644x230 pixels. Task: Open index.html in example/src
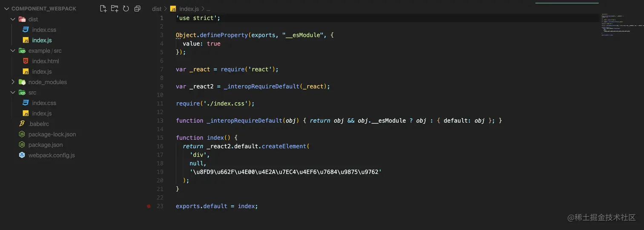pyautogui.click(x=46, y=61)
